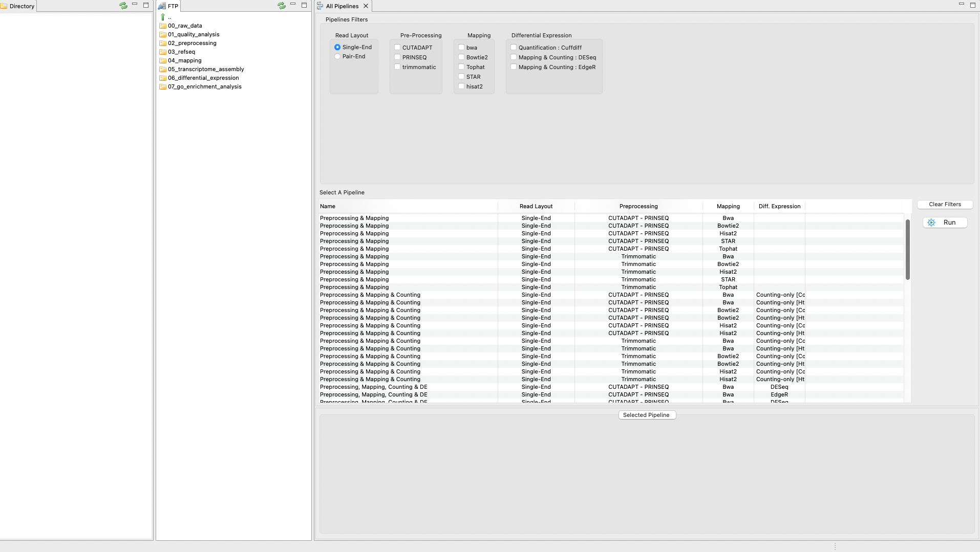Enable Quantification : Cuffdiff filter
Viewport: 980px width, 552px height.
click(514, 48)
